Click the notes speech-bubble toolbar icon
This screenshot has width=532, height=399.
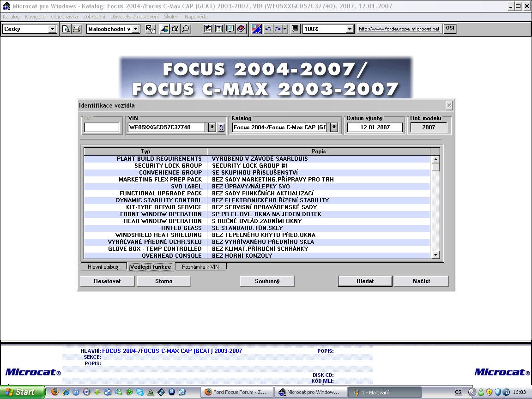click(295, 29)
